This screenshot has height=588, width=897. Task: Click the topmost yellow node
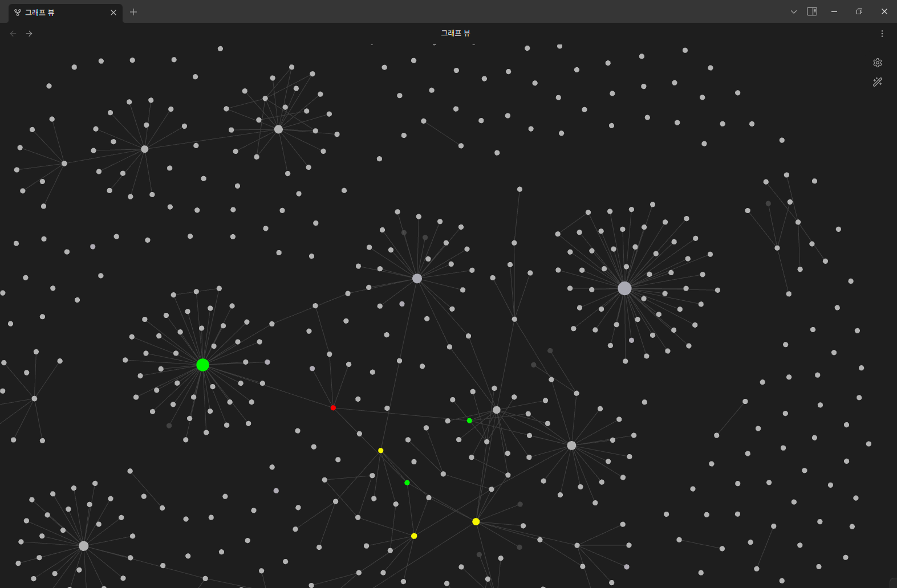[x=380, y=451]
